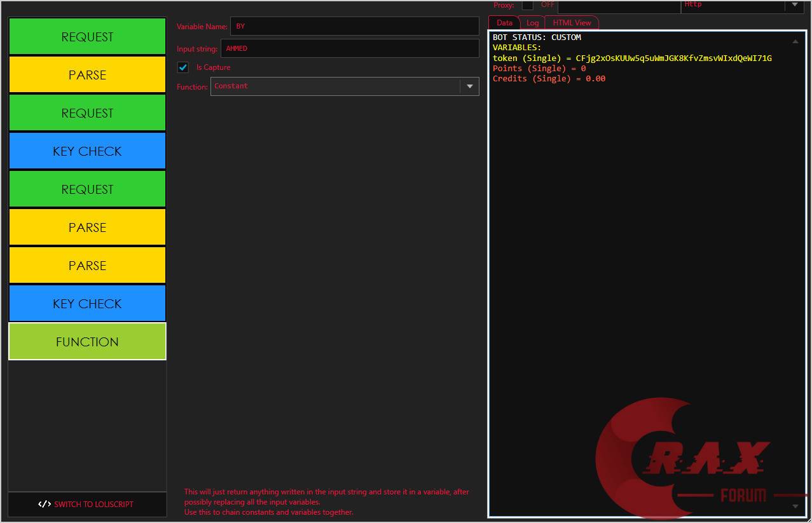812x523 pixels.
Task: Select the third REQUEST block
Action: [x=86, y=189]
